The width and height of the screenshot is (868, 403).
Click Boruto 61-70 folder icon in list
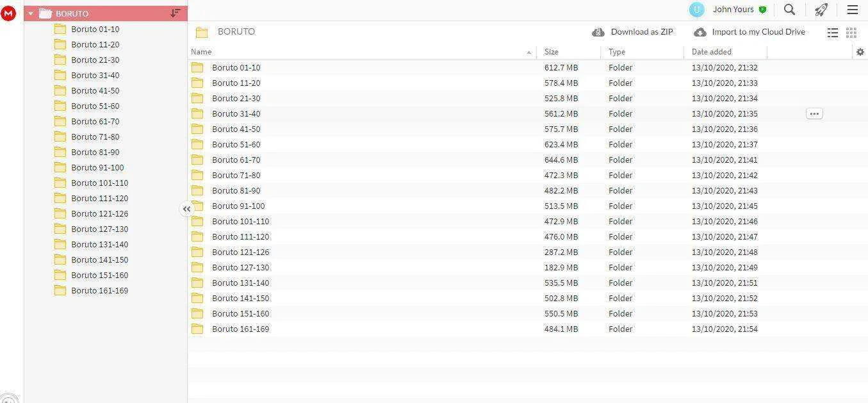(197, 160)
